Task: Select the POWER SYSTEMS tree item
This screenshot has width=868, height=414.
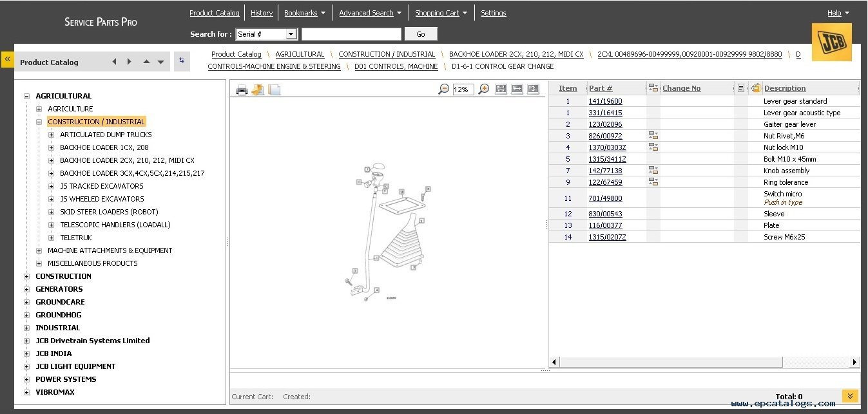Action: click(x=66, y=379)
